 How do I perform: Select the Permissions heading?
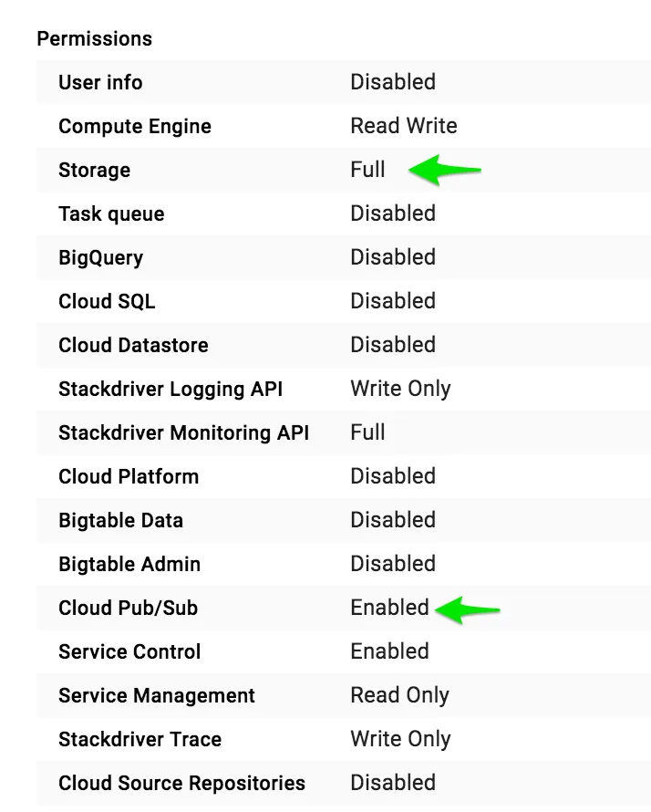[x=95, y=39]
